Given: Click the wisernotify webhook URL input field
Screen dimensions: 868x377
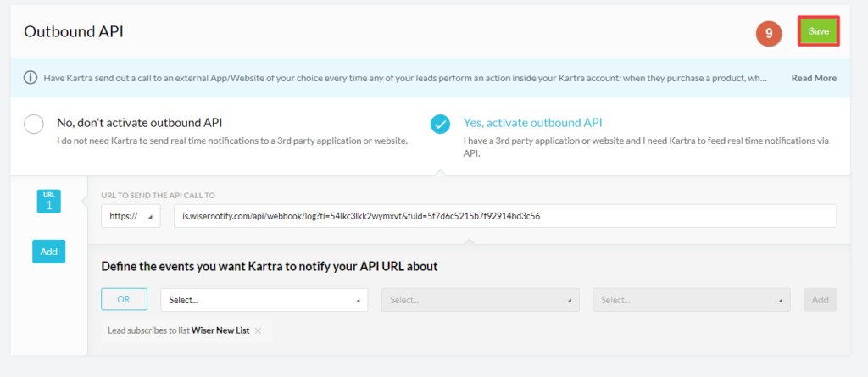Looking at the screenshot, I should click(x=504, y=217).
